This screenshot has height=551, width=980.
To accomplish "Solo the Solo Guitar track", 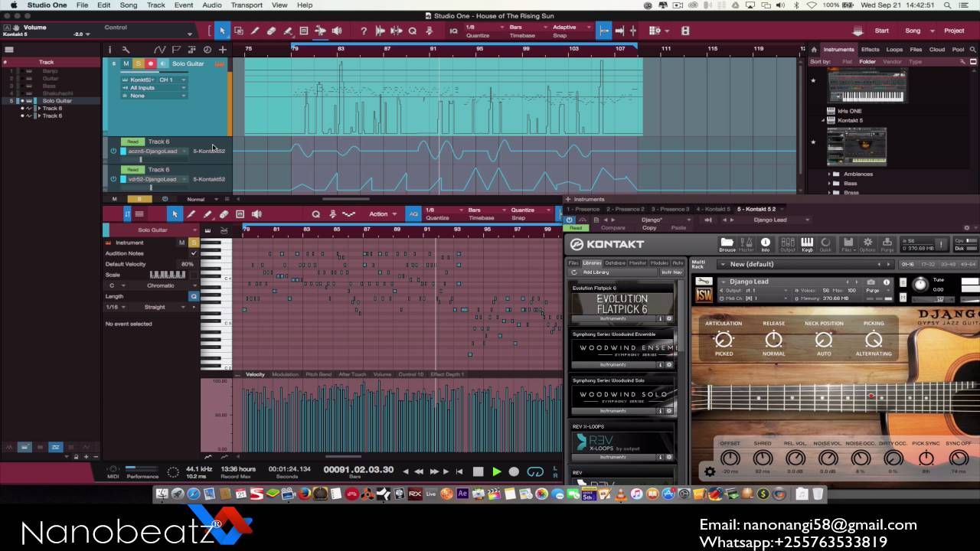I will [x=138, y=64].
